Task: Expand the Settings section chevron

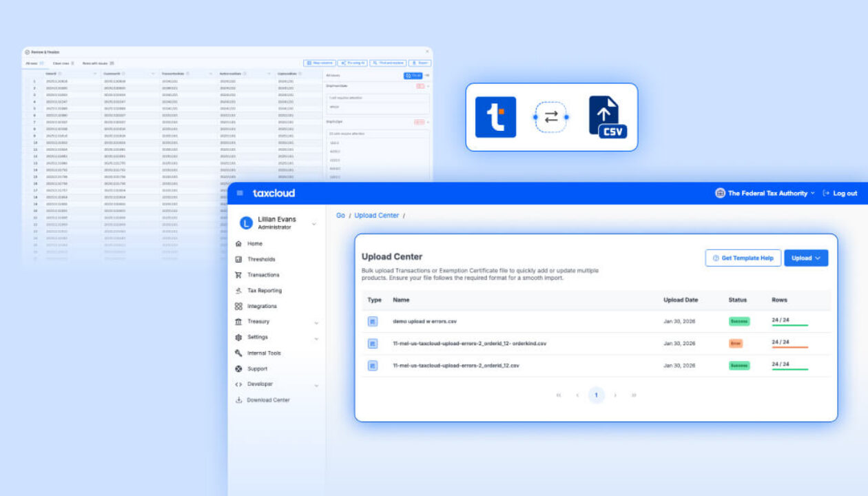Action: tap(316, 338)
